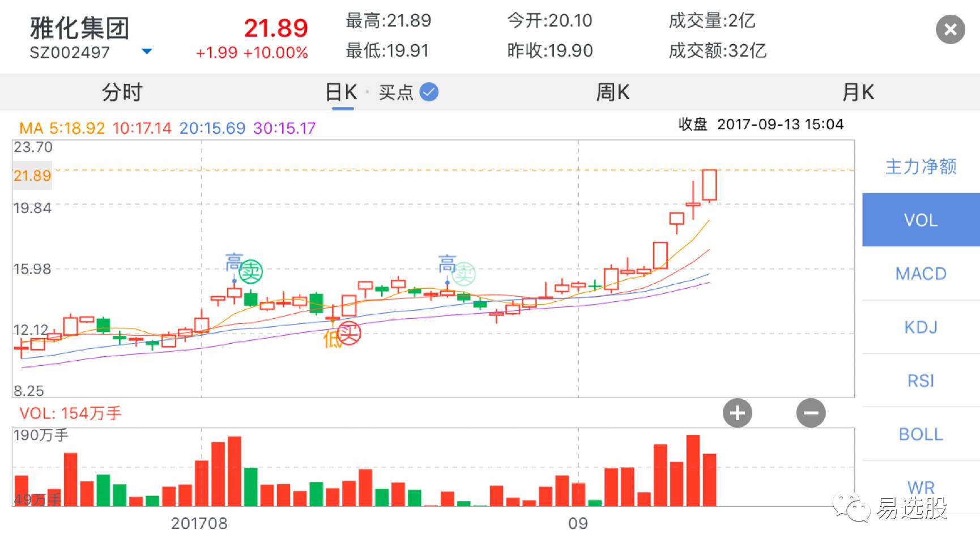Click the 今开:20.10 value
Image resolution: width=980 pixels, height=551 pixels.
[549, 21]
